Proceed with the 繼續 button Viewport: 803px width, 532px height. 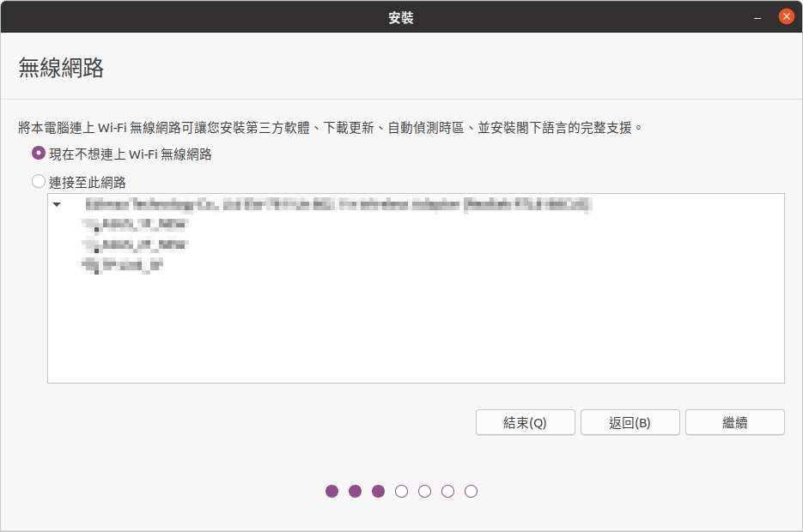pos(735,422)
